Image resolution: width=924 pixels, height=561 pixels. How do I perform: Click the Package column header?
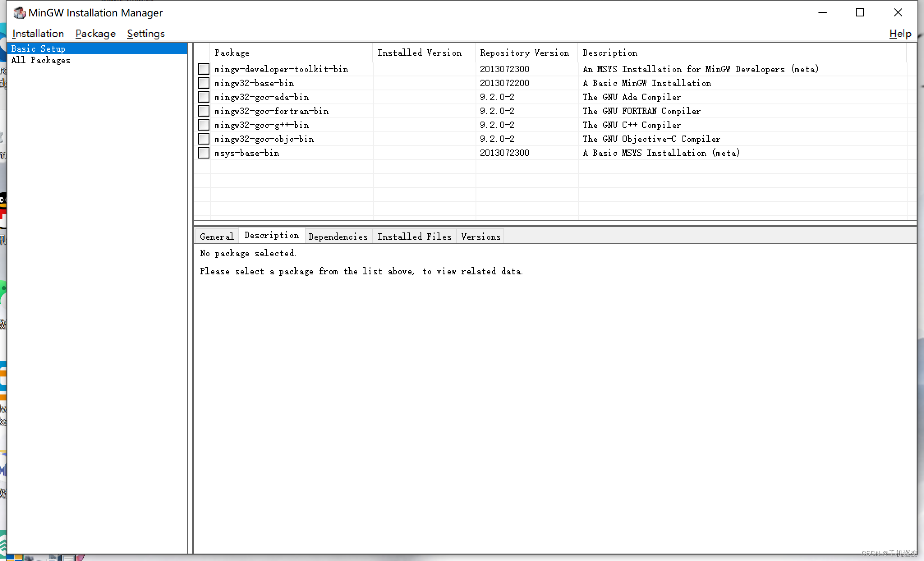click(292, 53)
